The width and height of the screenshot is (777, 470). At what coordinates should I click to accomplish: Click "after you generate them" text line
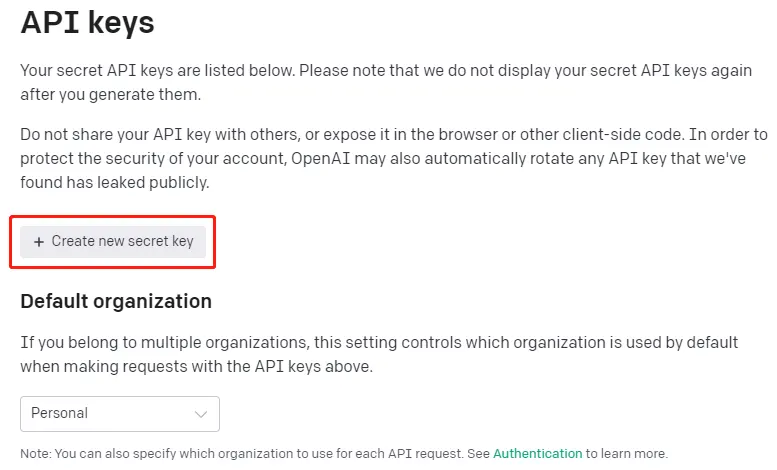[110, 95]
